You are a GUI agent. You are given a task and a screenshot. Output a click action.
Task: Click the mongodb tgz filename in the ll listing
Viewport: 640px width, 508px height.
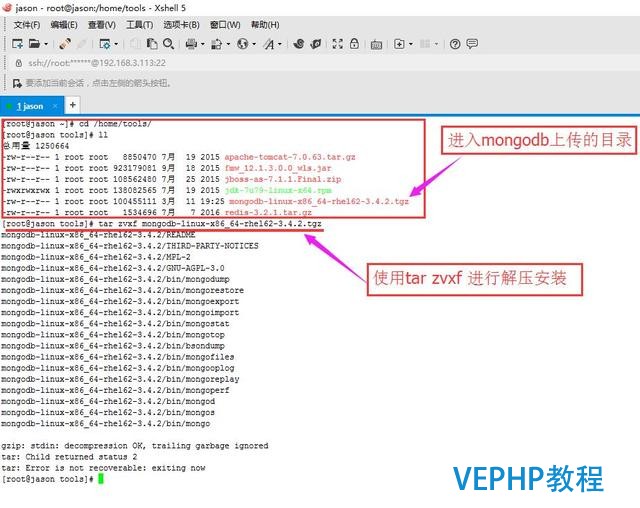[319, 201]
